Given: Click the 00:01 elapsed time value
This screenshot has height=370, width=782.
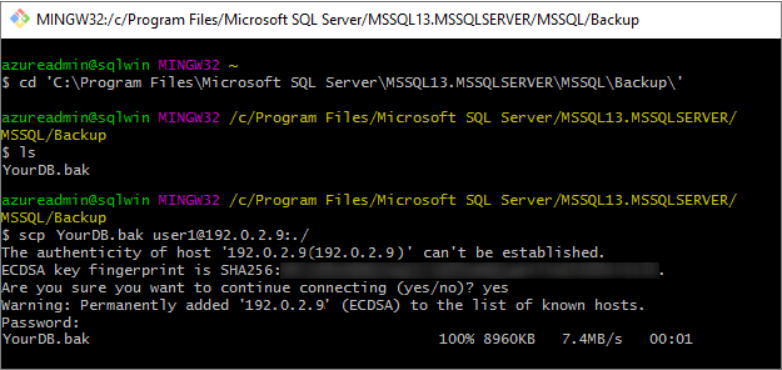Looking at the screenshot, I should coord(671,340).
